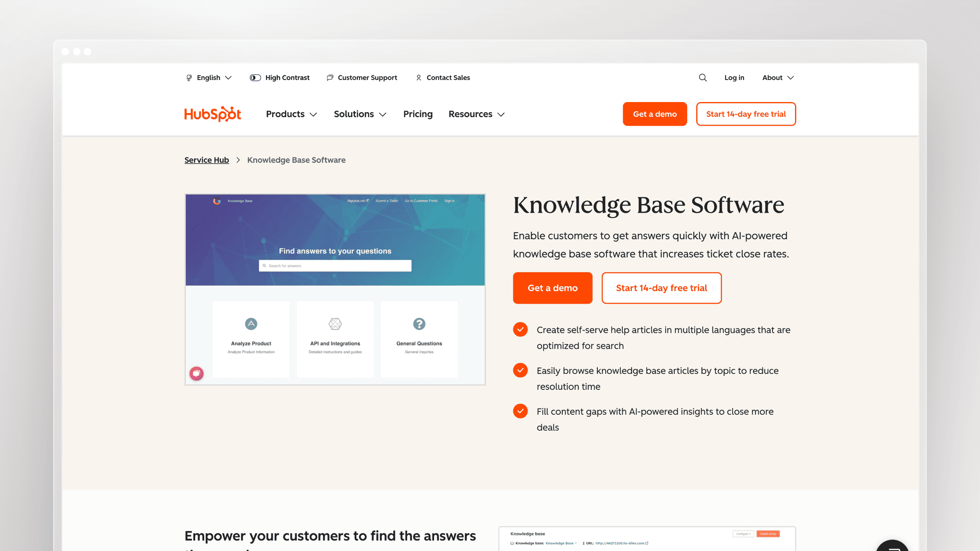Viewport: 980px width, 551px height.
Task: Select the Analyze Product icon
Action: point(251,324)
